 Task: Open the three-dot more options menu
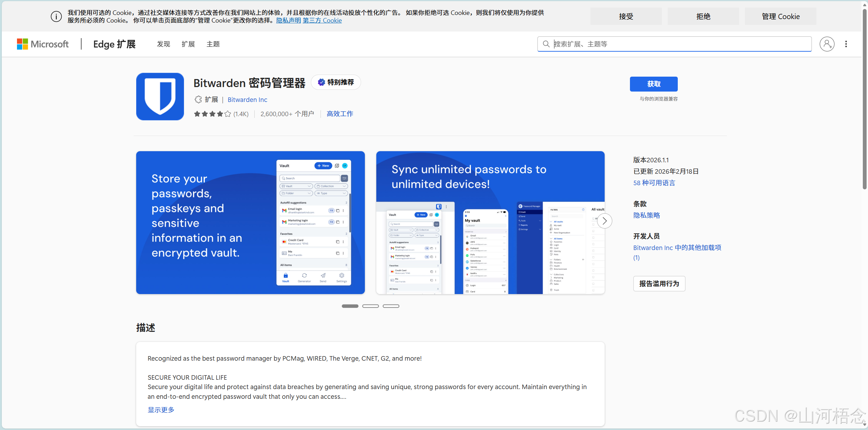(846, 44)
